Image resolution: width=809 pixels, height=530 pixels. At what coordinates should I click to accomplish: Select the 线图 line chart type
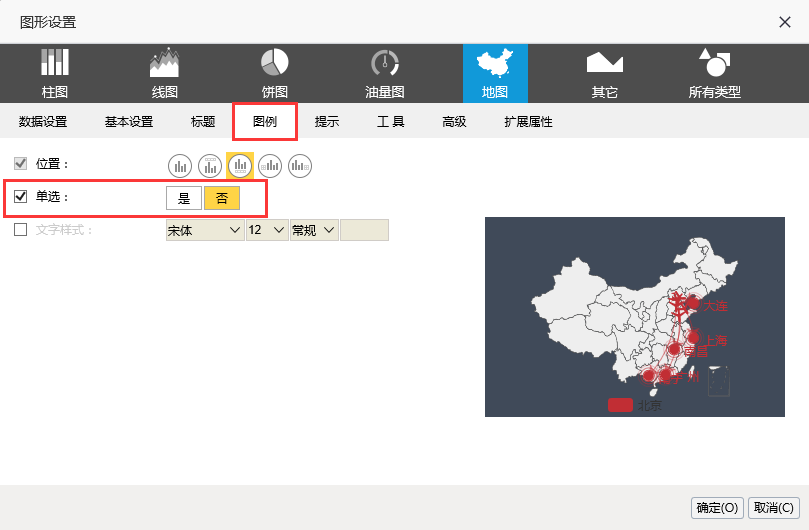coord(165,73)
